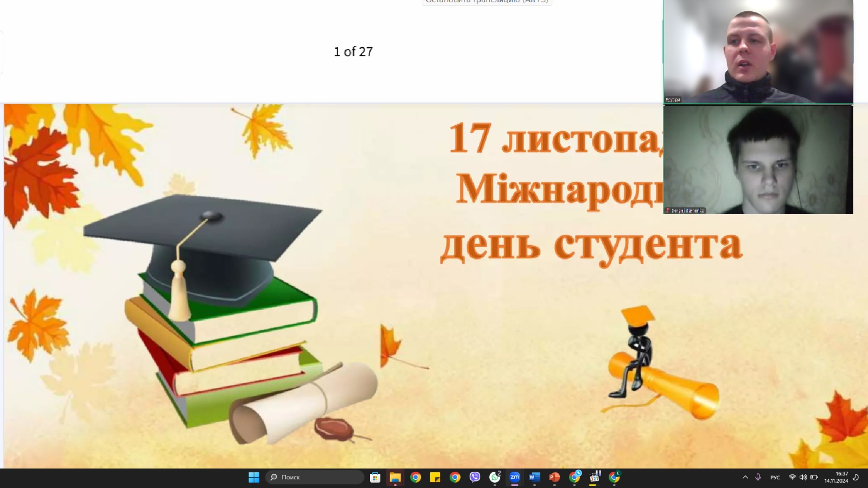Open File Explorer from the taskbar
The image size is (868, 488).
[x=395, y=477]
